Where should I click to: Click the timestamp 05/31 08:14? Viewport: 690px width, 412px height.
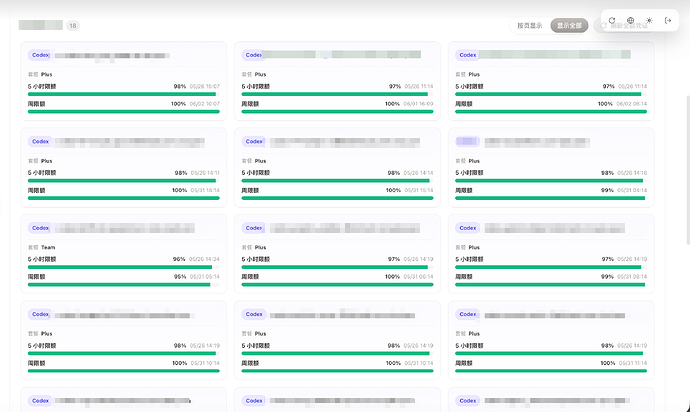click(632, 276)
